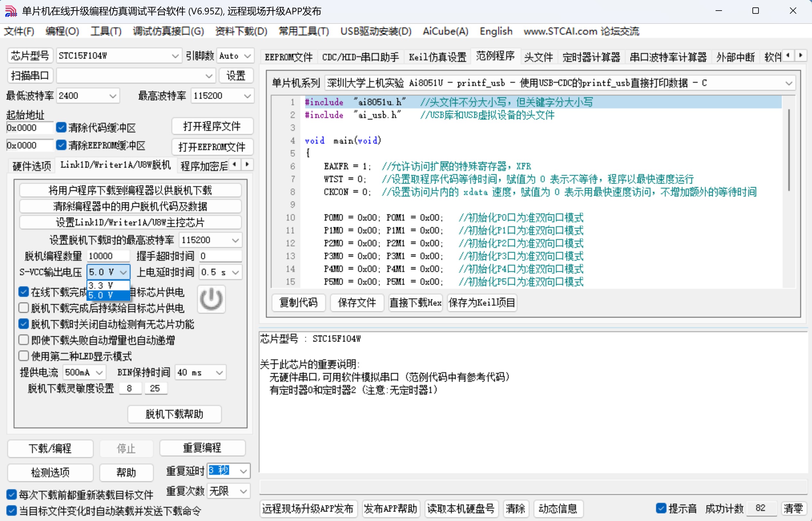This screenshot has height=521, width=812.
Task: Switch to 串口波特率计算器 tab
Action: coord(668,57)
